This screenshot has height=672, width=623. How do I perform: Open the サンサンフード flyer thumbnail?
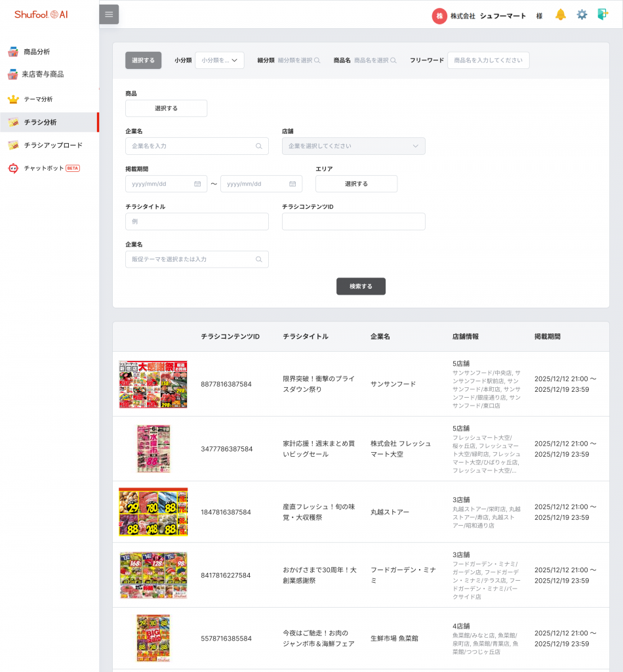(153, 385)
